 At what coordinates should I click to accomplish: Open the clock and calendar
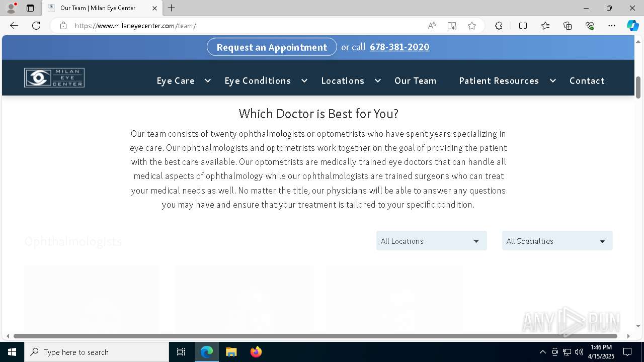coord(601,352)
